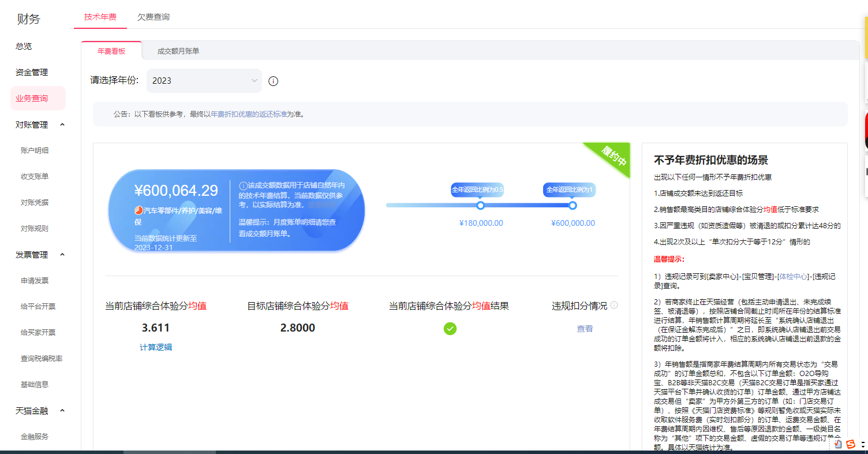Click the info icon inside the blue amount card
The width and height of the screenshot is (868, 454).
pyautogui.click(x=243, y=185)
